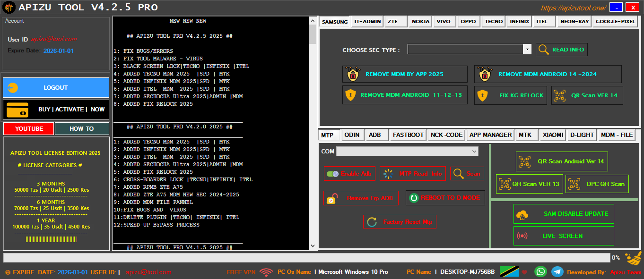Click the free VPN wifi icon
Viewport: 644px width, 279px height.
266,272
